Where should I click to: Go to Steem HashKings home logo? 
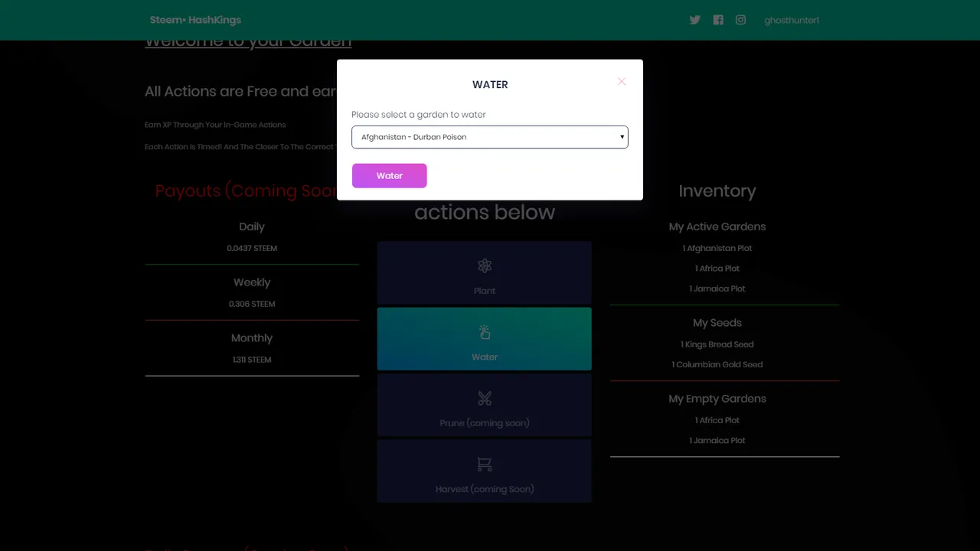click(195, 20)
